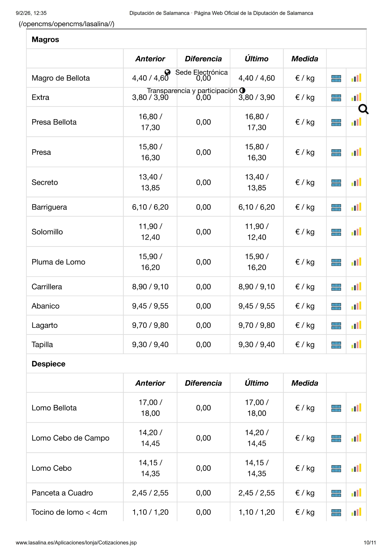This screenshot has width=392, height=555.
Task: Click the table icon for Lomo Bellota
Action: (336, 408)
